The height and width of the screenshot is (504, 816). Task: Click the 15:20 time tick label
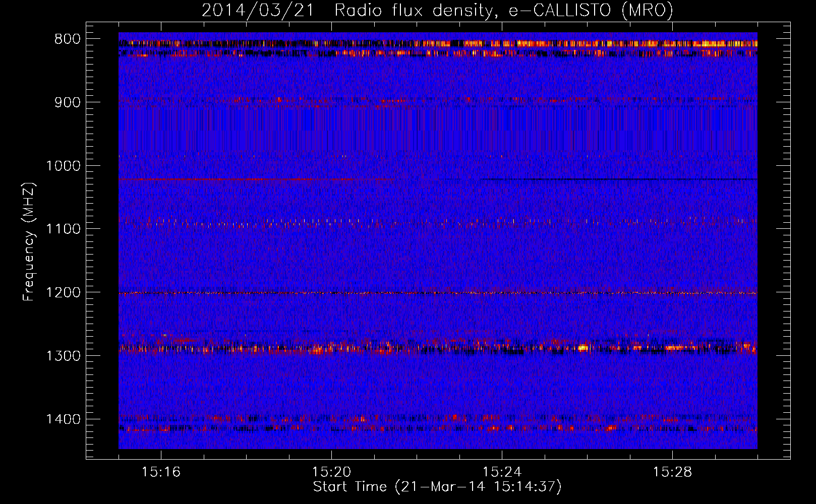[331, 472]
